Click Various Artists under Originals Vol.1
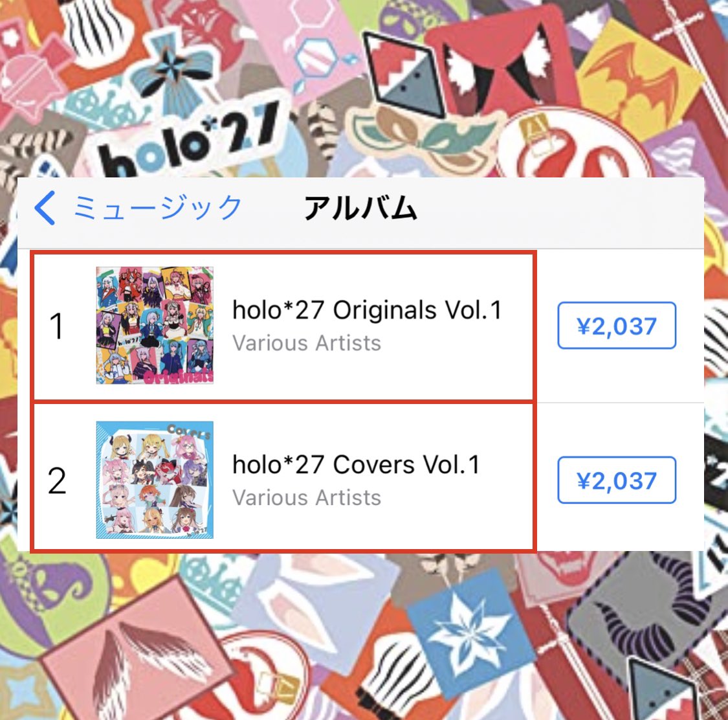This screenshot has width=728, height=720. [307, 343]
